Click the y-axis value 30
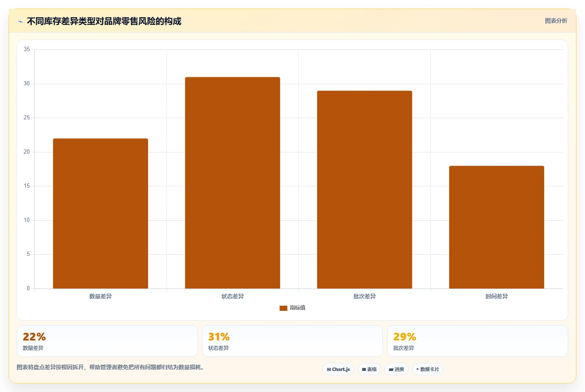Screen dimensions: 585x392 pos(27,83)
